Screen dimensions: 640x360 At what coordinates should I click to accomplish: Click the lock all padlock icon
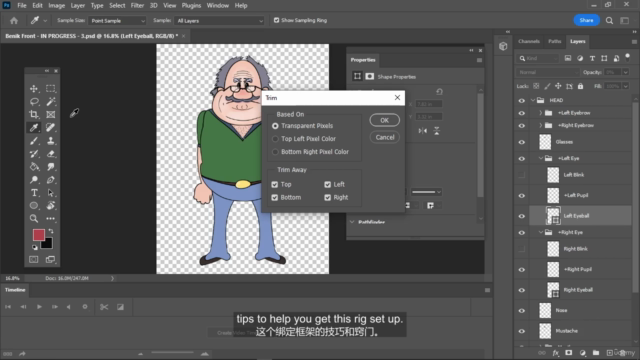[x=580, y=86]
